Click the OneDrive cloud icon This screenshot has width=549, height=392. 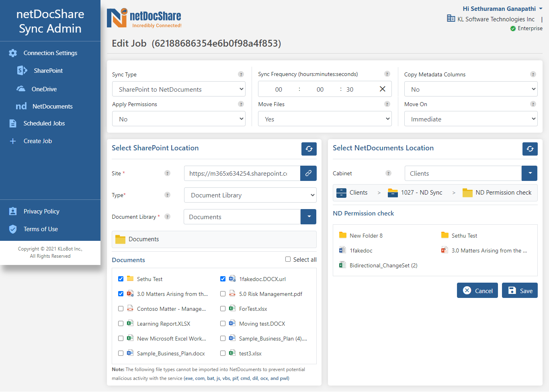pos(21,89)
